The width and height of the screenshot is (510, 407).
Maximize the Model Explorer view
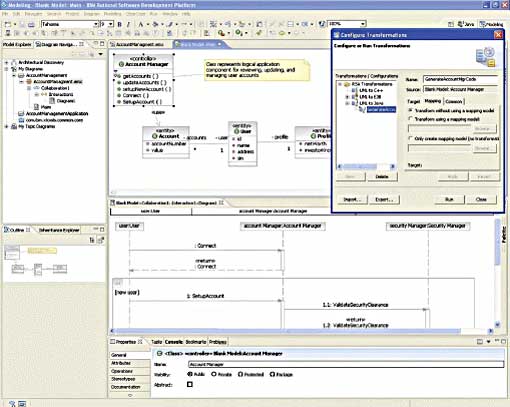[102, 44]
